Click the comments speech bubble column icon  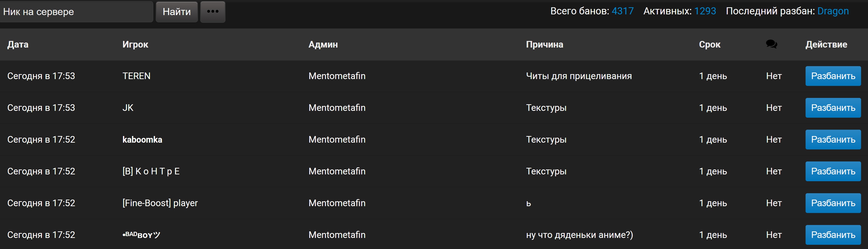click(771, 44)
